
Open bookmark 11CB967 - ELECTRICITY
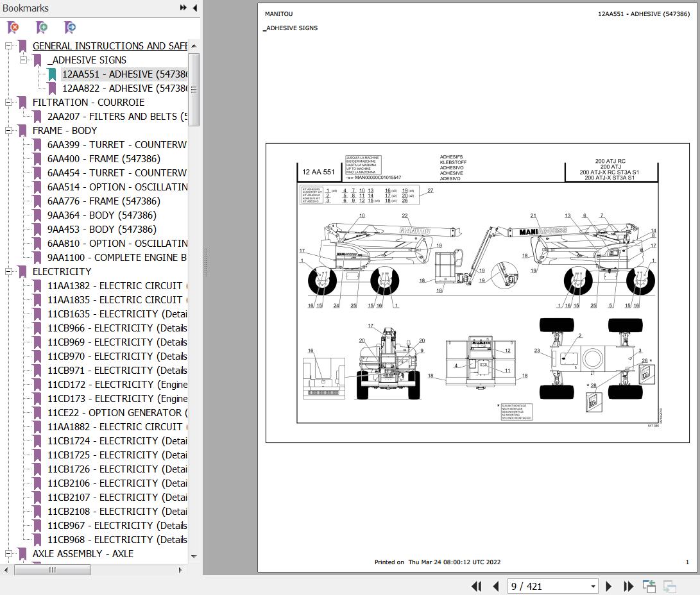(x=117, y=525)
